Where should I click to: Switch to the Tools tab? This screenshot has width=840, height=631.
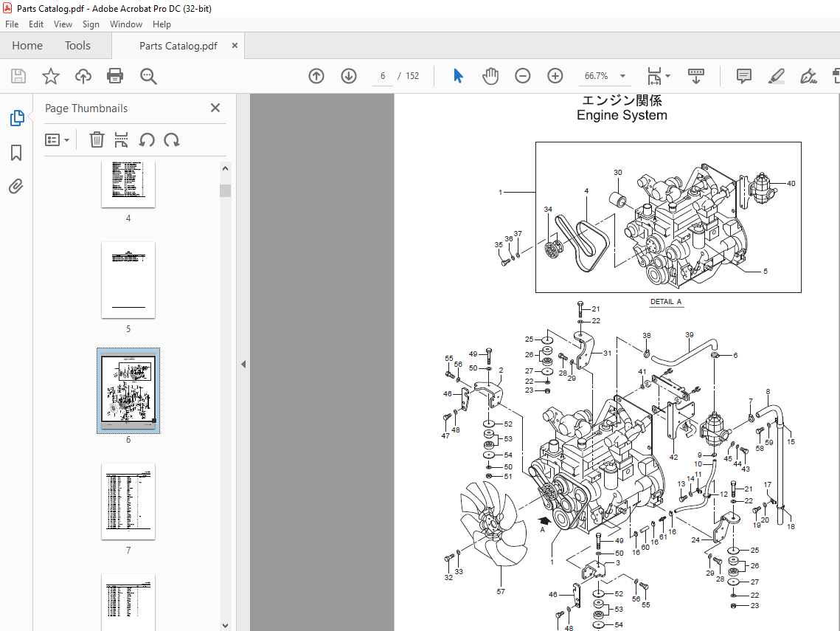click(x=77, y=46)
